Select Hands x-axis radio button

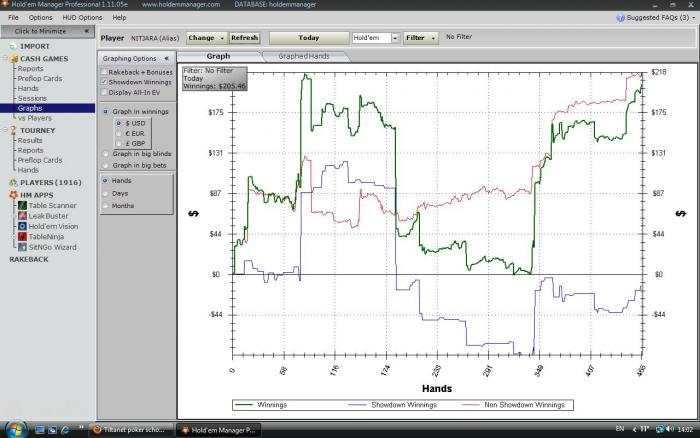tap(105, 180)
